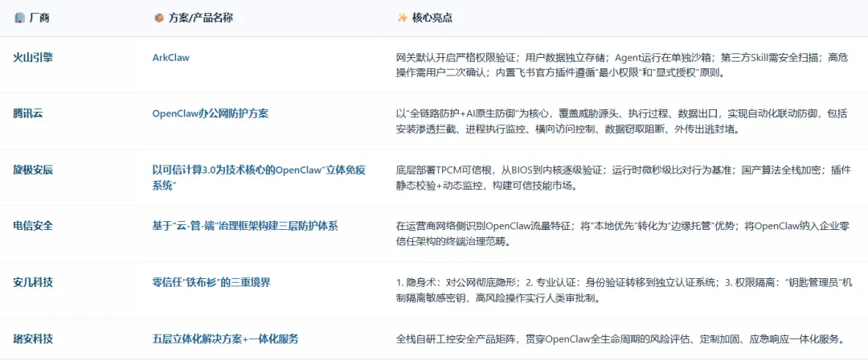Select the 核心亮点 column header

point(432,18)
